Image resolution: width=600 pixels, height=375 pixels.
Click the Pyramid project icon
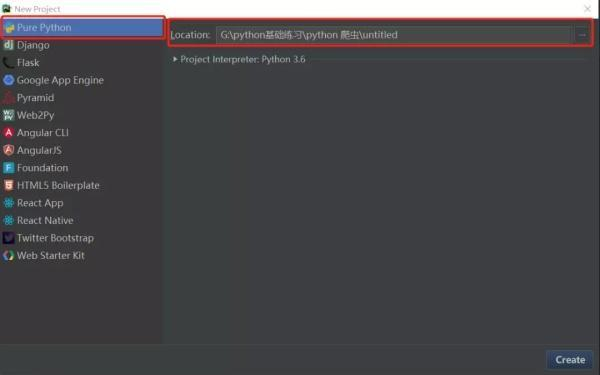pos(8,98)
